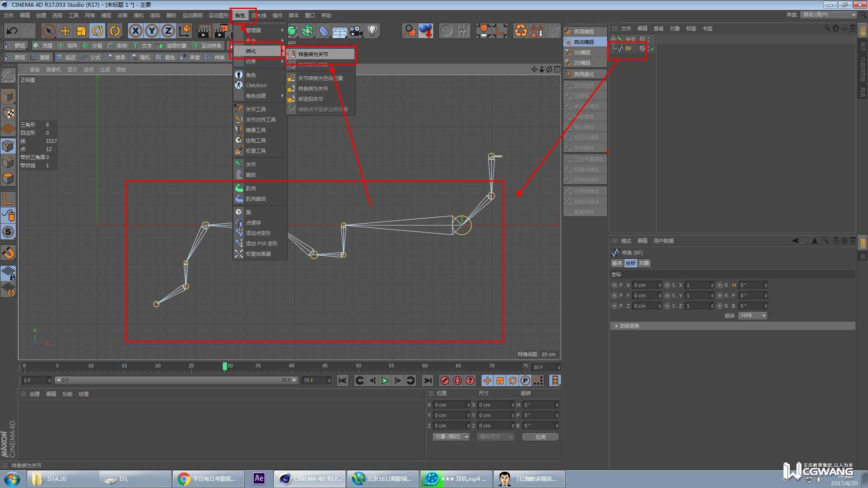The image size is (868, 488).
Task: Click the camera object icon
Action: (x=356, y=31)
